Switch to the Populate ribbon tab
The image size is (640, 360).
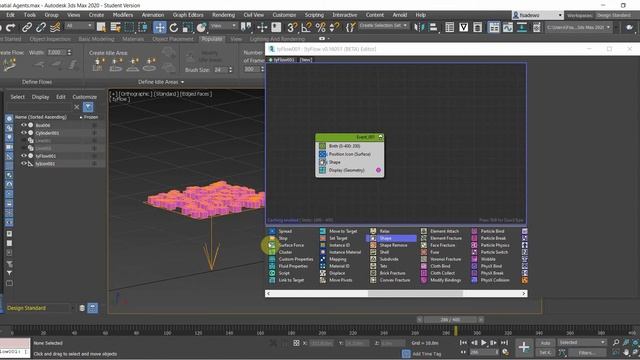pos(212,39)
